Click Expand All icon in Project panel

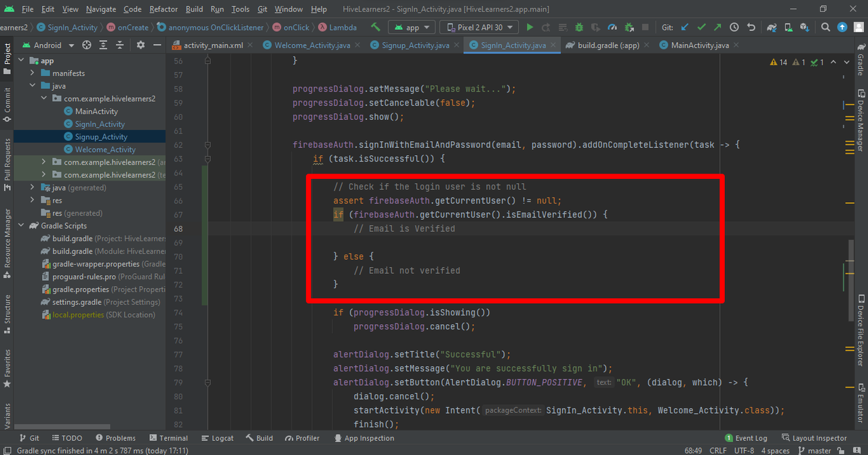[104, 45]
